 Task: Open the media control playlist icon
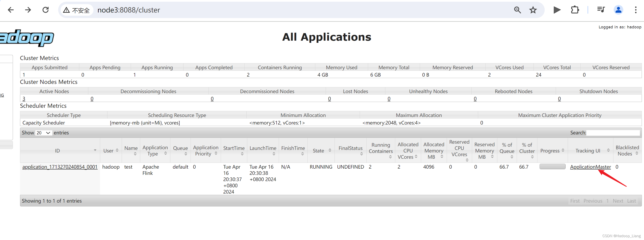(x=600, y=10)
